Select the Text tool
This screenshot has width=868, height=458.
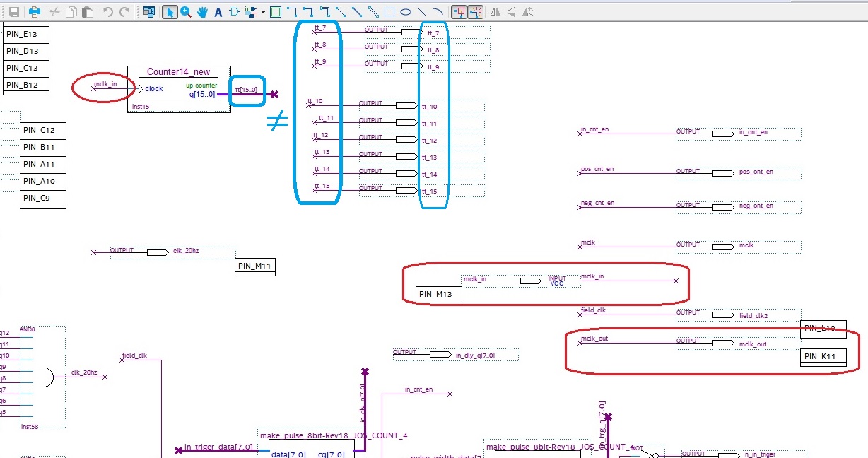point(218,12)
